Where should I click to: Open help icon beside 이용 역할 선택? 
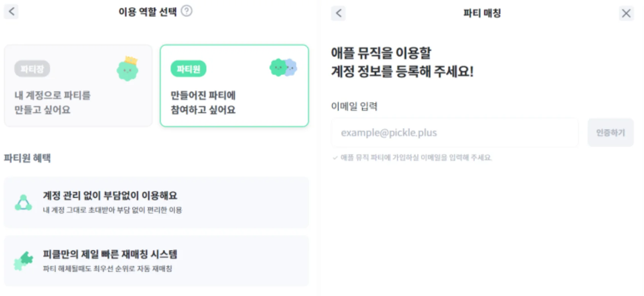tap(187, 11)
